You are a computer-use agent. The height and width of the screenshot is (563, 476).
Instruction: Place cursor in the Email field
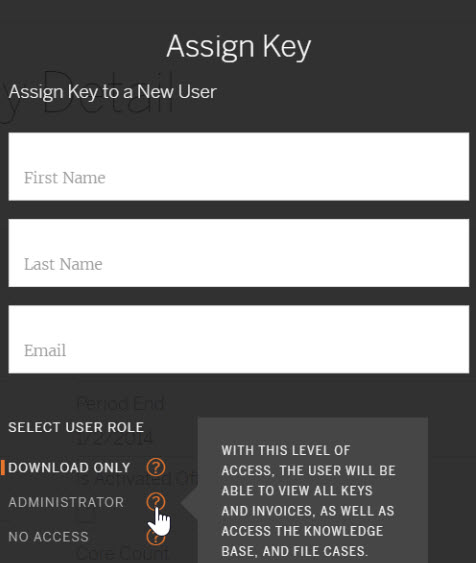[x=239, y=339]
